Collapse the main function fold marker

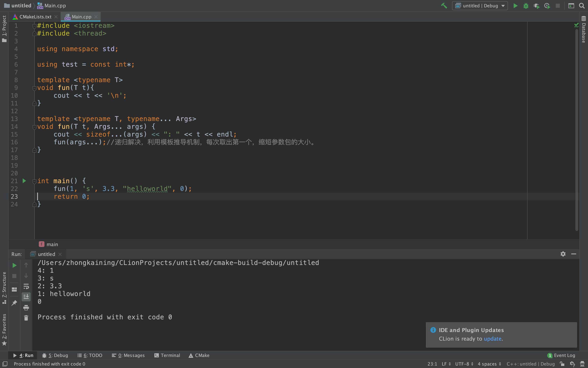pos(34,181)
